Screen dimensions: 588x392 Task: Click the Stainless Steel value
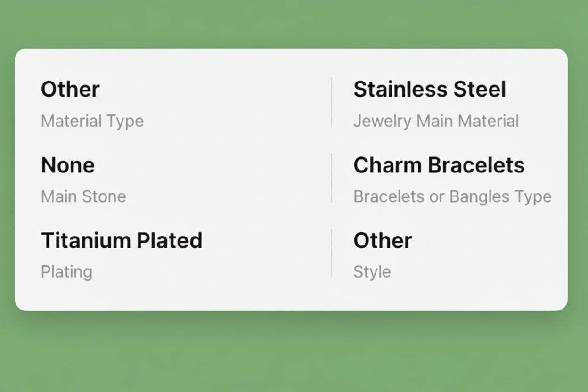pos(429,89)
